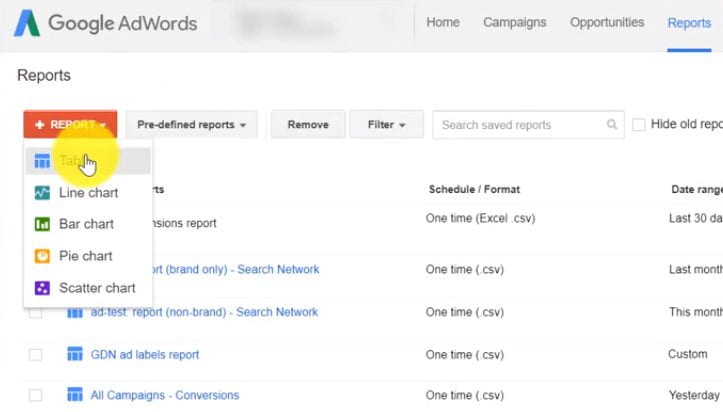Expand the Pre-defined reports dropdown
The width and height of the screenshot is (723, 412).
pos(191,124)
